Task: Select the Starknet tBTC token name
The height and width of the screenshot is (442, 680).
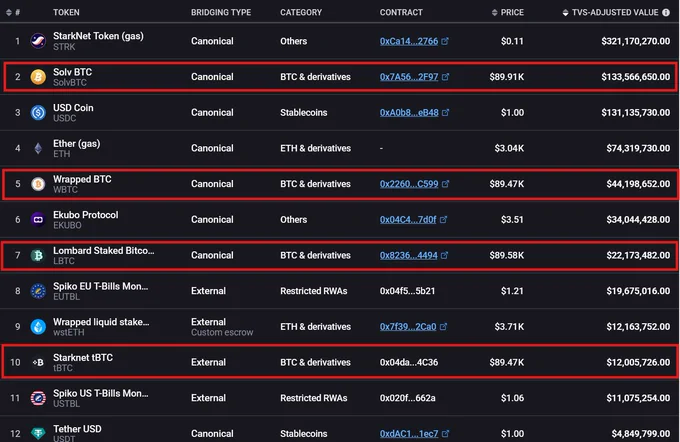Action: point(83,357)
